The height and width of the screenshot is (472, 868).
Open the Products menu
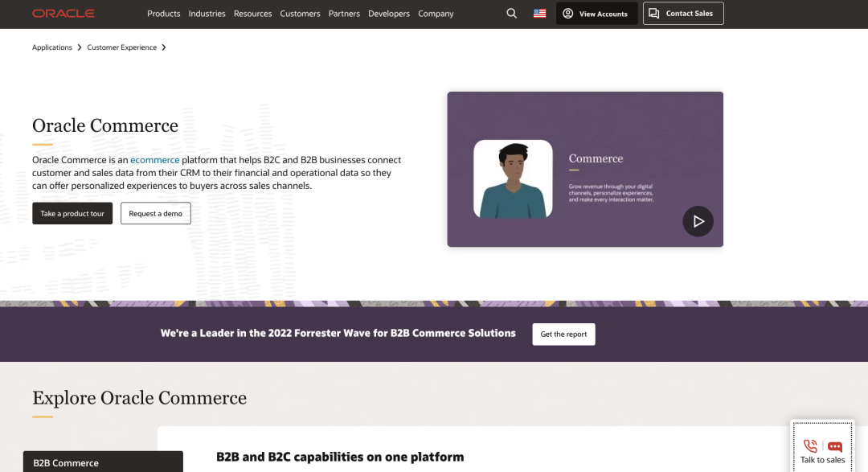[x=163, y=14]
